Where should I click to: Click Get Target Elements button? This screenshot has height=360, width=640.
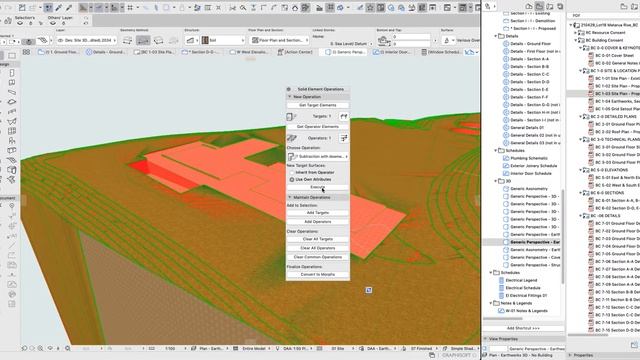click(x=318, y=105)
